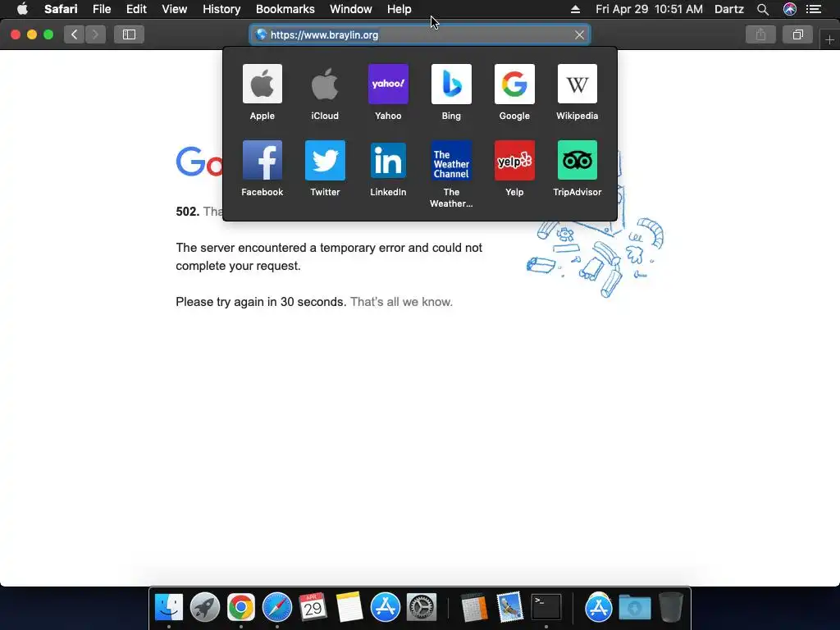
Task: Open Notification Center list icon
Action: [814, 9]
